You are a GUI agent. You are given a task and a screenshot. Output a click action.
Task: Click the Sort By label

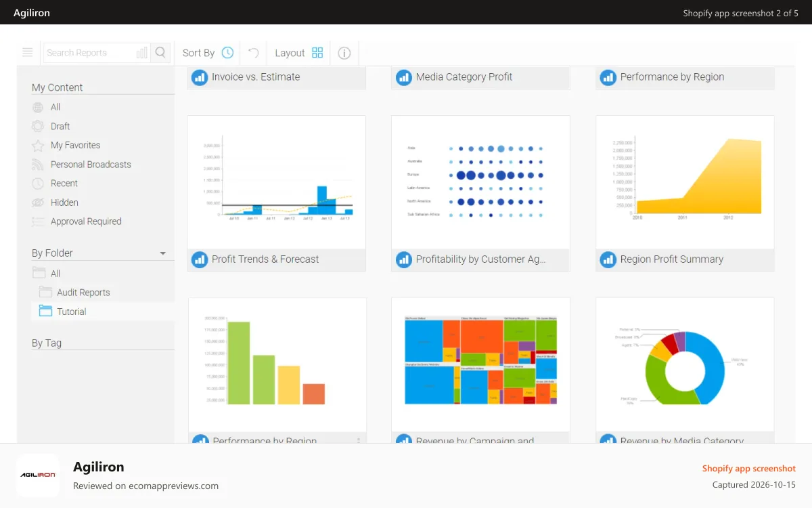click(198, 53)
